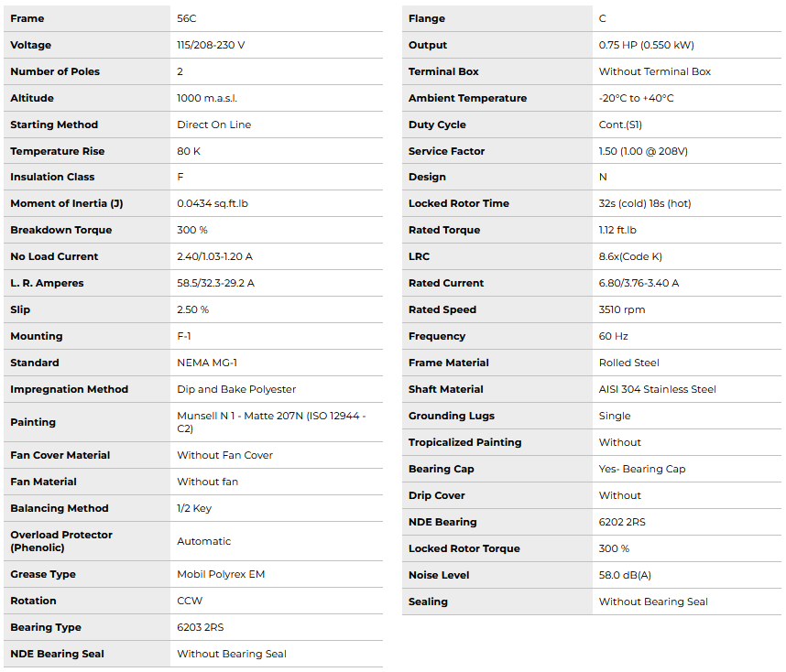This screenshot has width=786, height=672.
Task: Click the Number of Poles row label
Action: point(55,71)
